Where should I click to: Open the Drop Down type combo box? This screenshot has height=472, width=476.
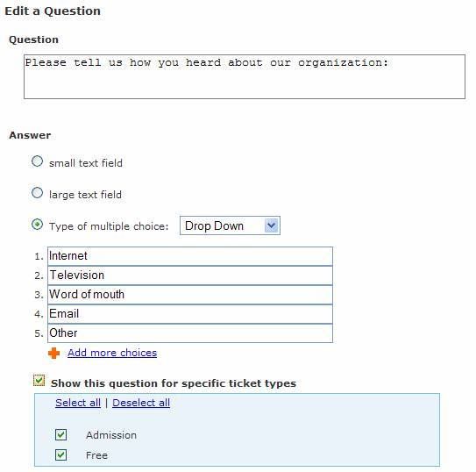(x=230, y=225)
